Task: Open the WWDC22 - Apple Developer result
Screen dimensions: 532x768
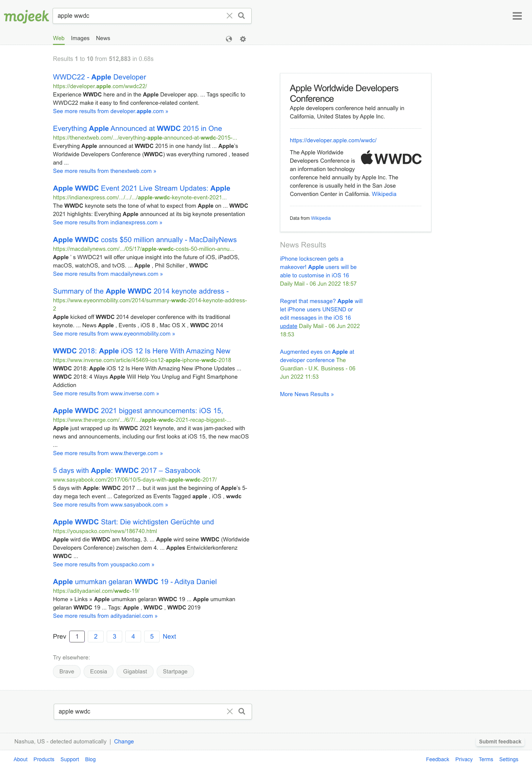Action: 100,77
